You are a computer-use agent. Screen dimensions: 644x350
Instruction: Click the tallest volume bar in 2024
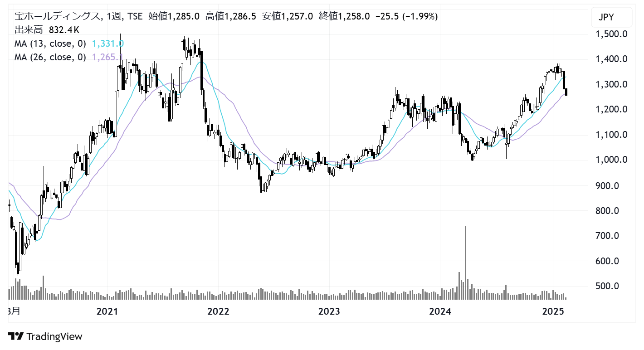click(x=465, y=263)
